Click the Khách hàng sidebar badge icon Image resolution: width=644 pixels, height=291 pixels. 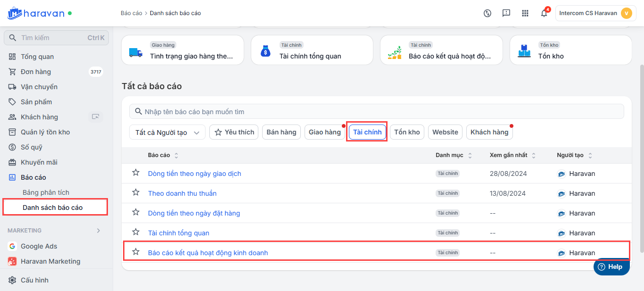pos(96,117)
